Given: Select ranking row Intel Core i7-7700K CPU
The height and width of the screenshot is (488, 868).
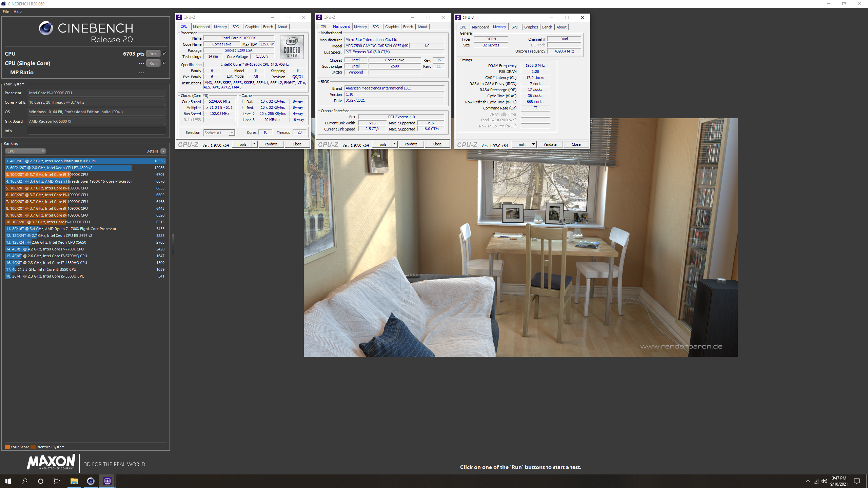Looking at the screenshot, I should click(85, 249).
